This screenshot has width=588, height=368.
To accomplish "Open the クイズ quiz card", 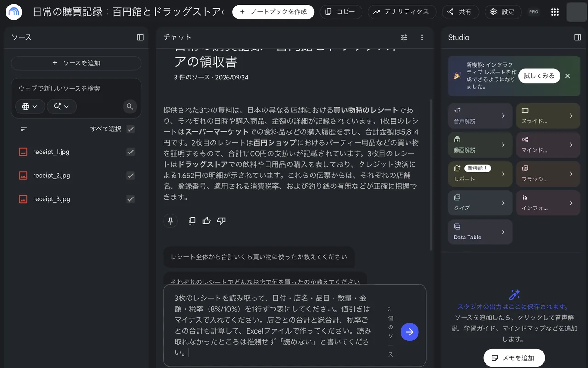I will [x=480, y=203].
